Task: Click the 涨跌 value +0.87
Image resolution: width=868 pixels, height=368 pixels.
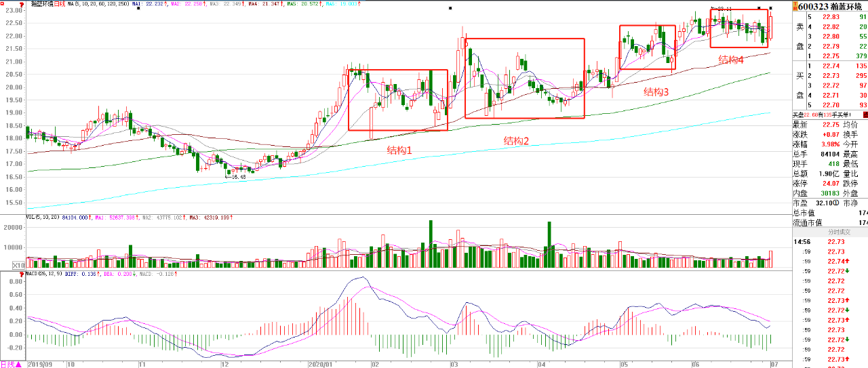Action: pyautogui.click(x=830, y=135)
